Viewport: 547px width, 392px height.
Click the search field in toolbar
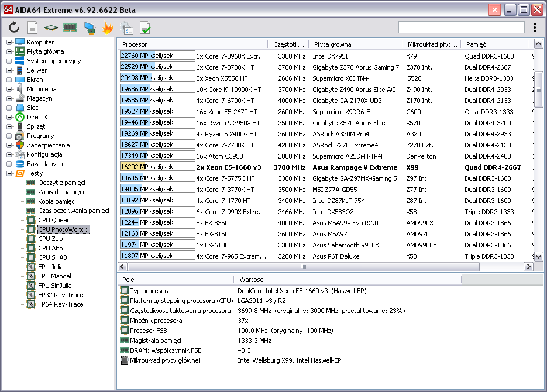[x=461, y=27]
